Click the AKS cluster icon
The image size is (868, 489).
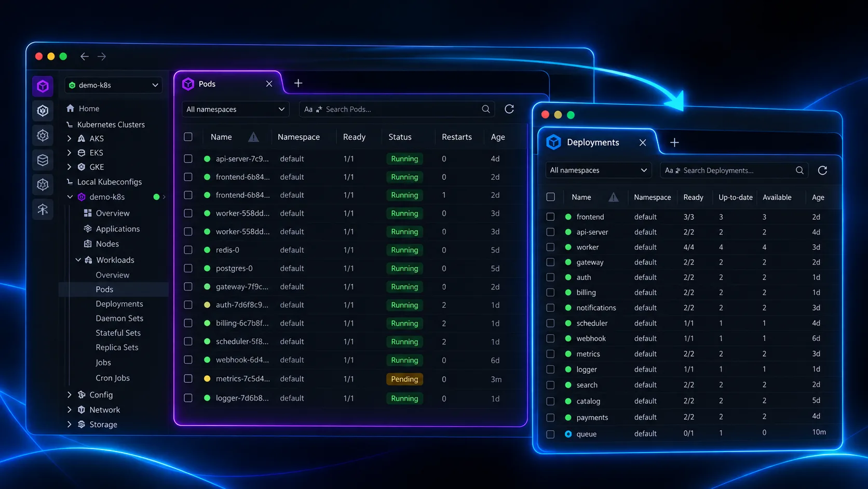point(82,138)
